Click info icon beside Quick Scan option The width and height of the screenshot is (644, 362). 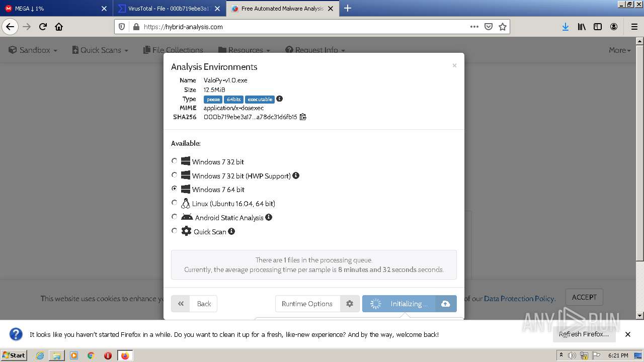click(x=231, y=231)
